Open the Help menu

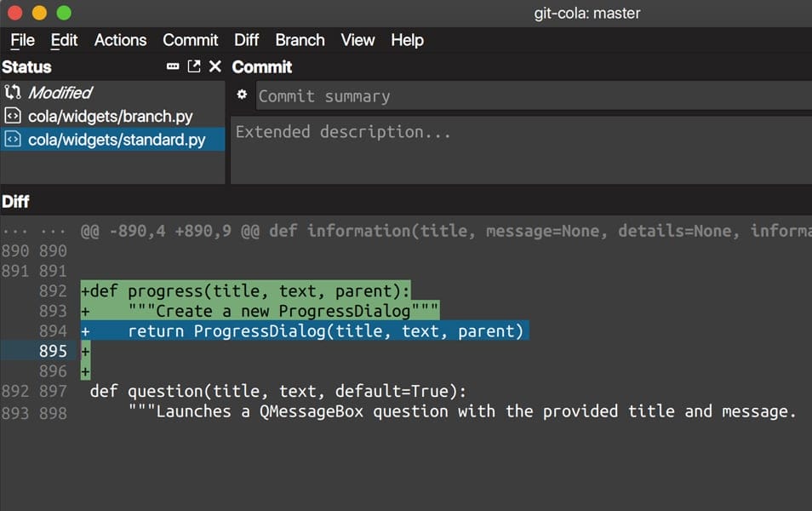click(407, 40)
